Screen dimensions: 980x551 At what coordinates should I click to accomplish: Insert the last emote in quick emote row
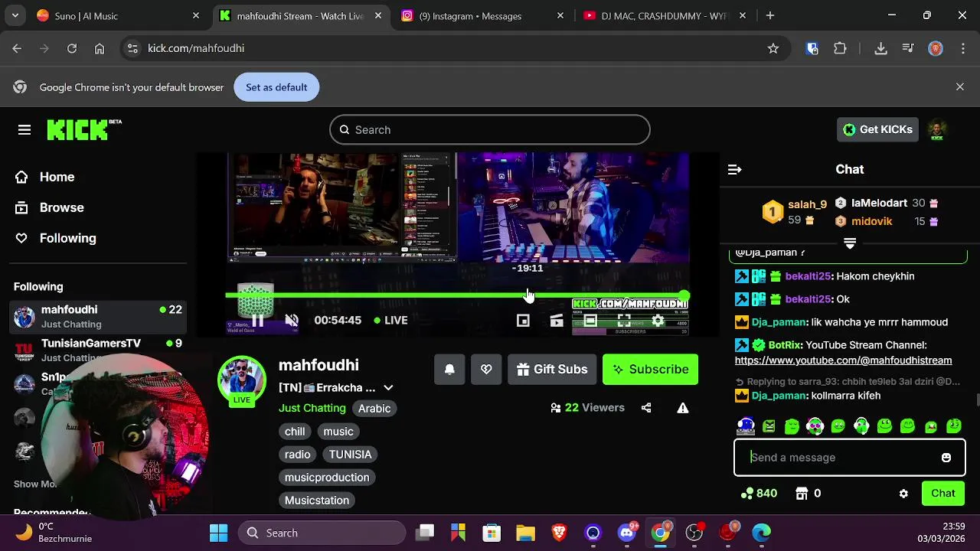point(954,425)
